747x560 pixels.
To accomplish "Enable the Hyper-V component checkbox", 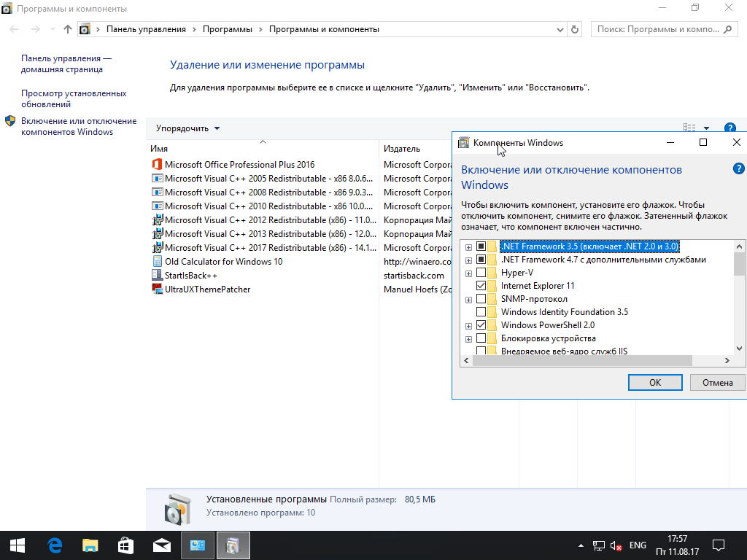I will [481, 273].
